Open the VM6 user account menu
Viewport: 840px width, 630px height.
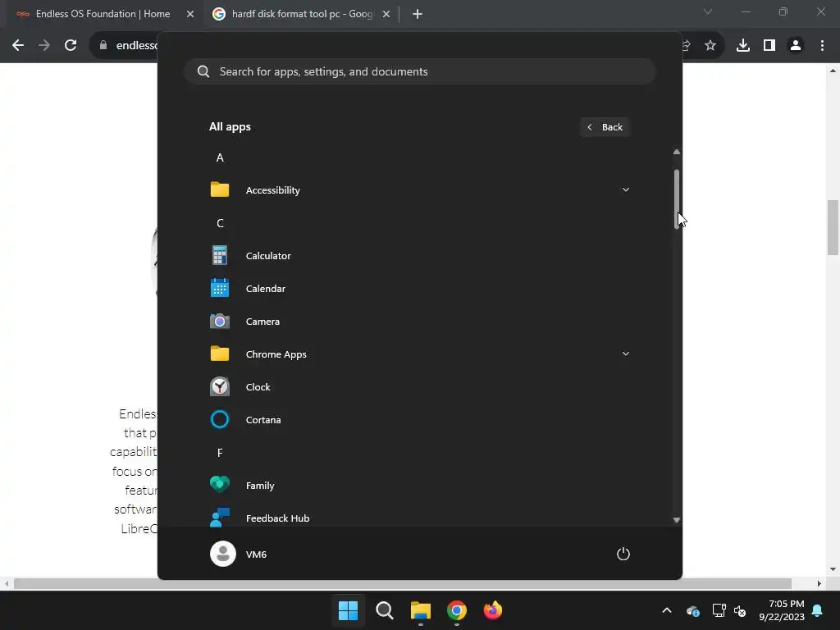239,554
